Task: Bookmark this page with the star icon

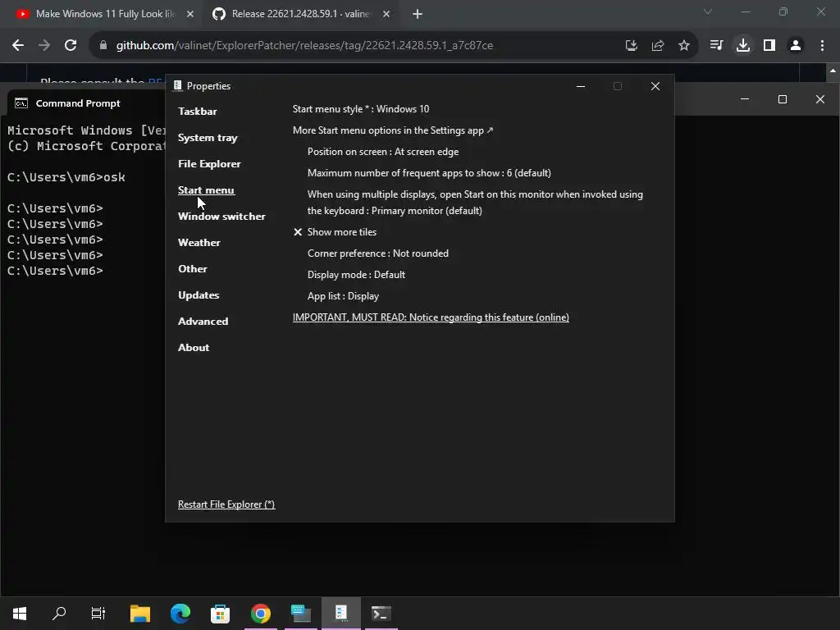Action: click(x=684, y=46)
